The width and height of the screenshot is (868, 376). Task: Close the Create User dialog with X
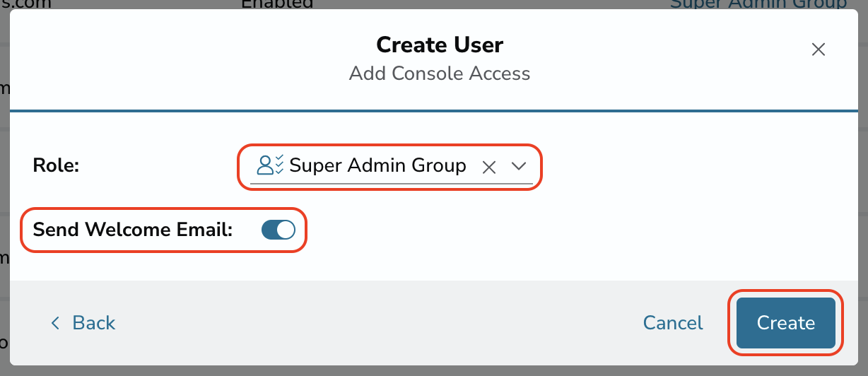point(818,49)
